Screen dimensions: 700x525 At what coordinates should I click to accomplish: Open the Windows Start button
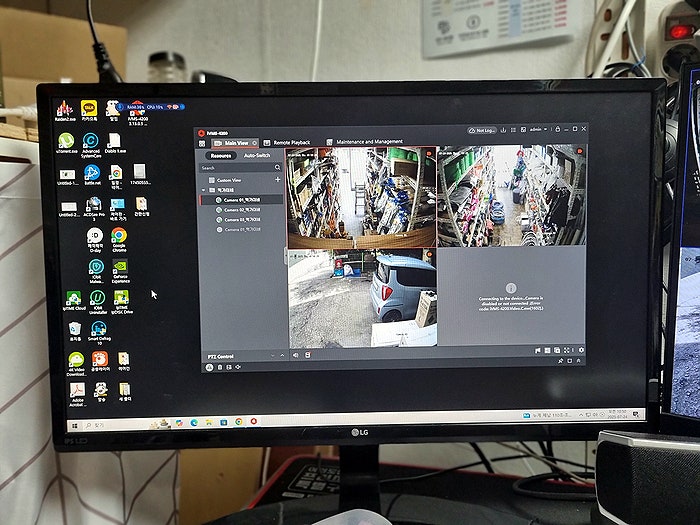[x=75, y=426]
